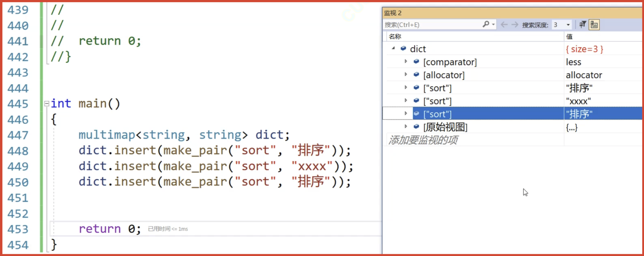Viewport: 644px width, 256px height.
Task: Toggle the hex display icon in watch toolbar
Action: 594,25
